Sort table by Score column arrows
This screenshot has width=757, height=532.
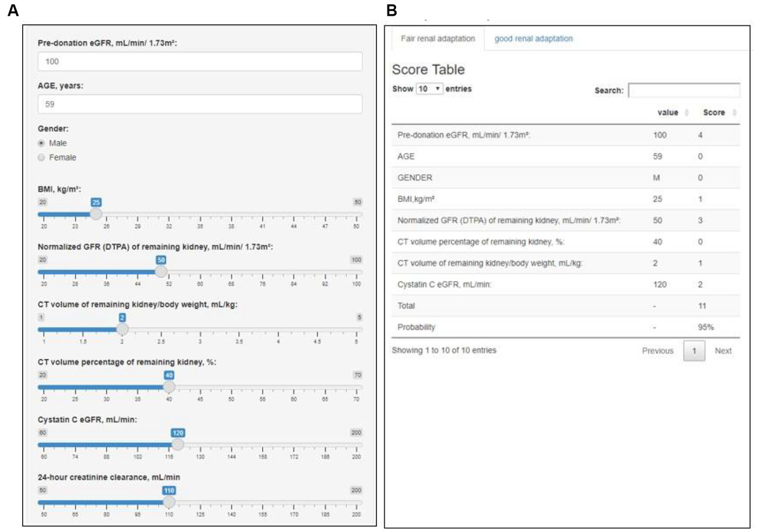(734, 113)
